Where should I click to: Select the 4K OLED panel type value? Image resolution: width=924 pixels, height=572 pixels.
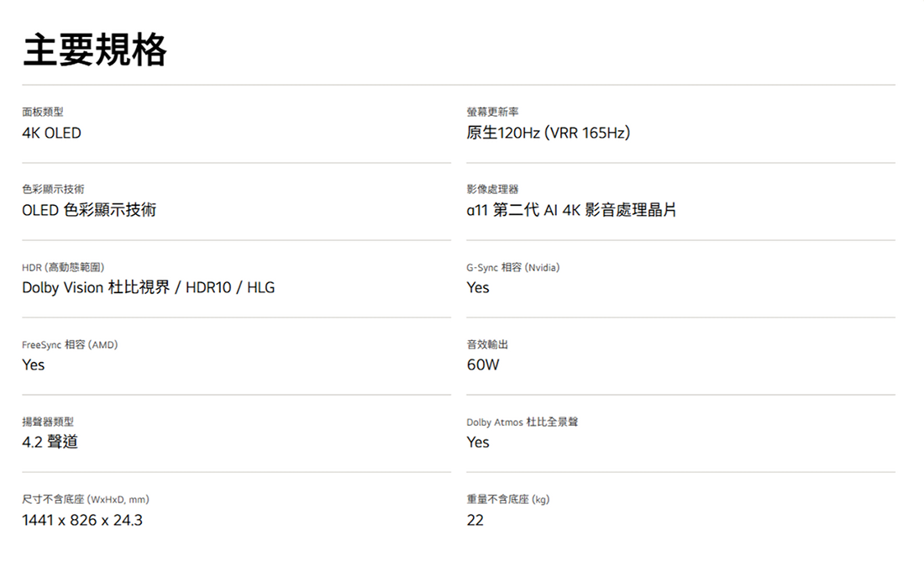(x=51, y=133)
